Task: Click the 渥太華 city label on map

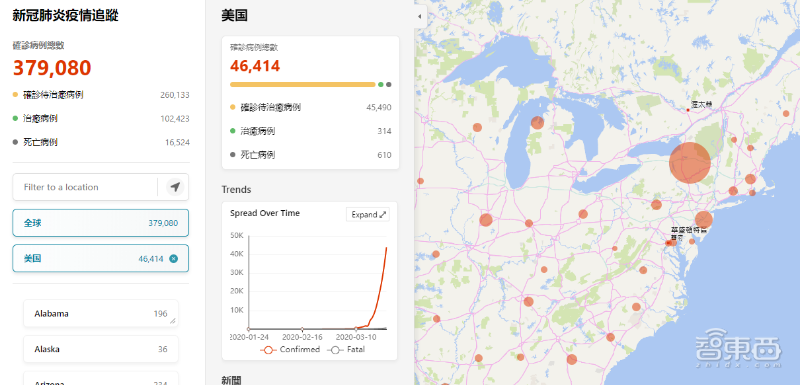Action: click(x=701, y=104)
